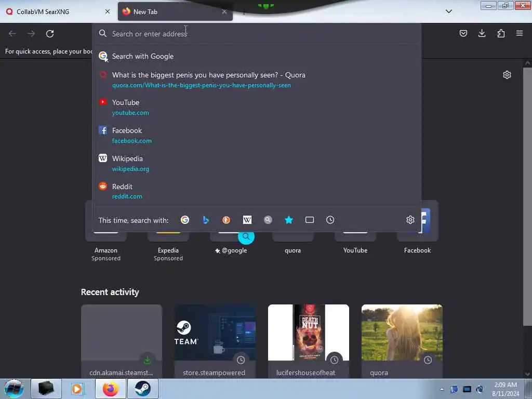This screenshot has height=399, width=532.
Task: Search bookmarks with the star icon
Action: pos(289,220)
